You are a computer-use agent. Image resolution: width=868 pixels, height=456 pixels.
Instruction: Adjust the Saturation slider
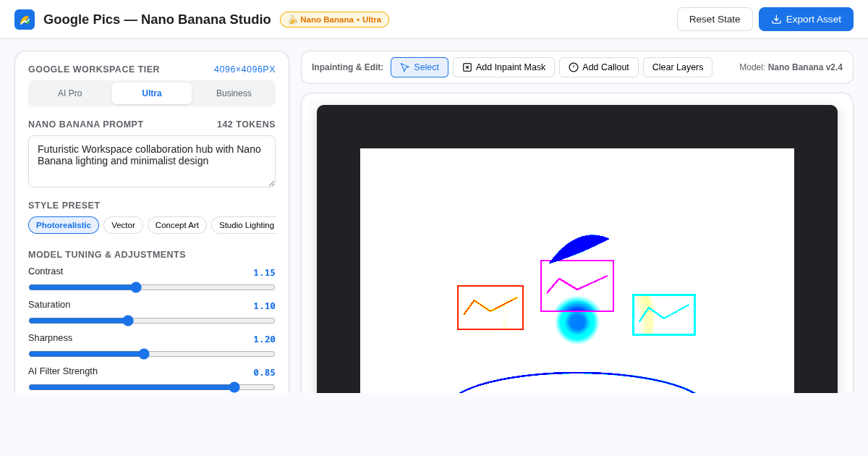pyautogui.click(x=152, y=321)
